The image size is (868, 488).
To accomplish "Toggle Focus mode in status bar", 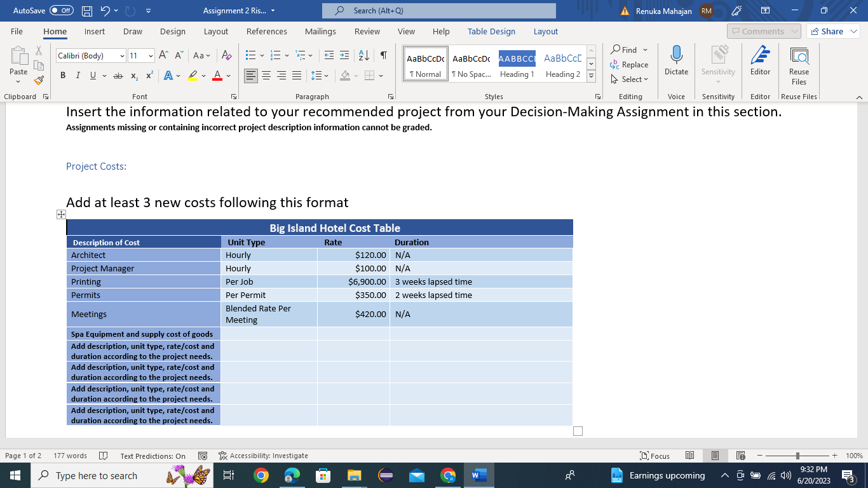I will pos(655,456).
